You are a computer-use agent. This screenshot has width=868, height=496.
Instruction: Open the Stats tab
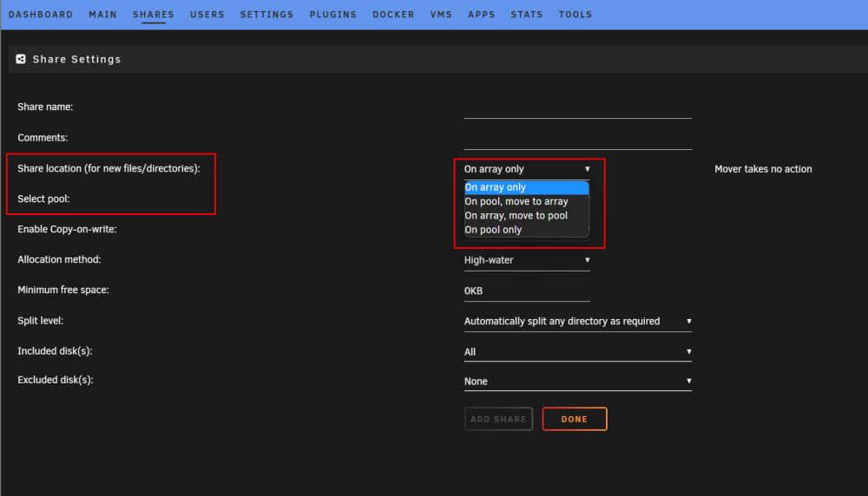(x=527, y=15)
